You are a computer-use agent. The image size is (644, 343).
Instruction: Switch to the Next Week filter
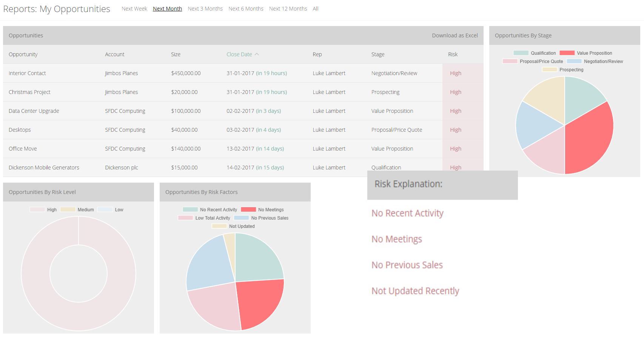coord(134,9)
